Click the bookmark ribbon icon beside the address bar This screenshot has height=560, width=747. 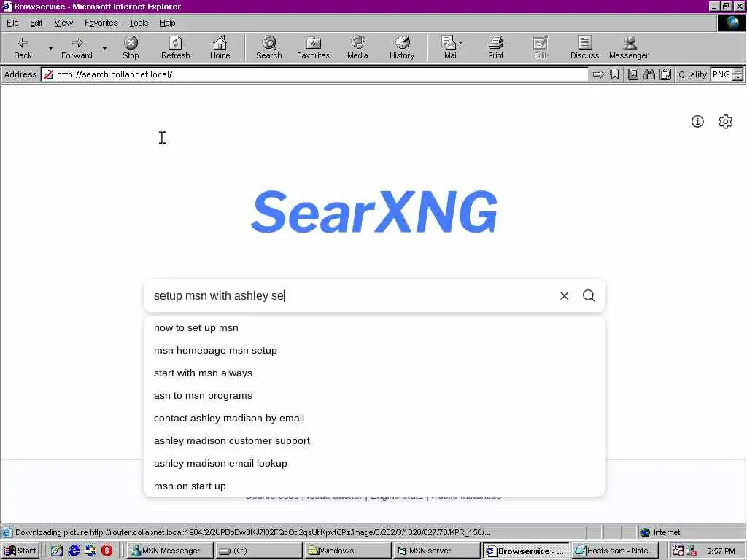point(614,74)
